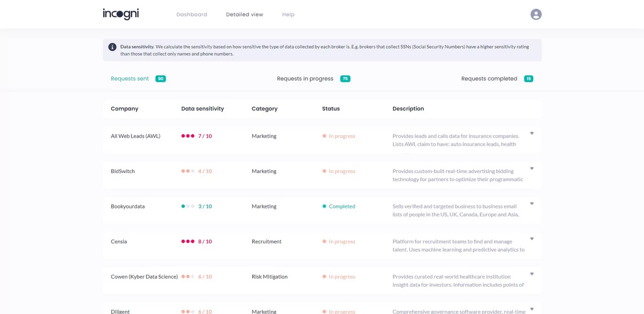Switch to Requests completed tab
Screen dimensions: 644x314
point(489,79)
